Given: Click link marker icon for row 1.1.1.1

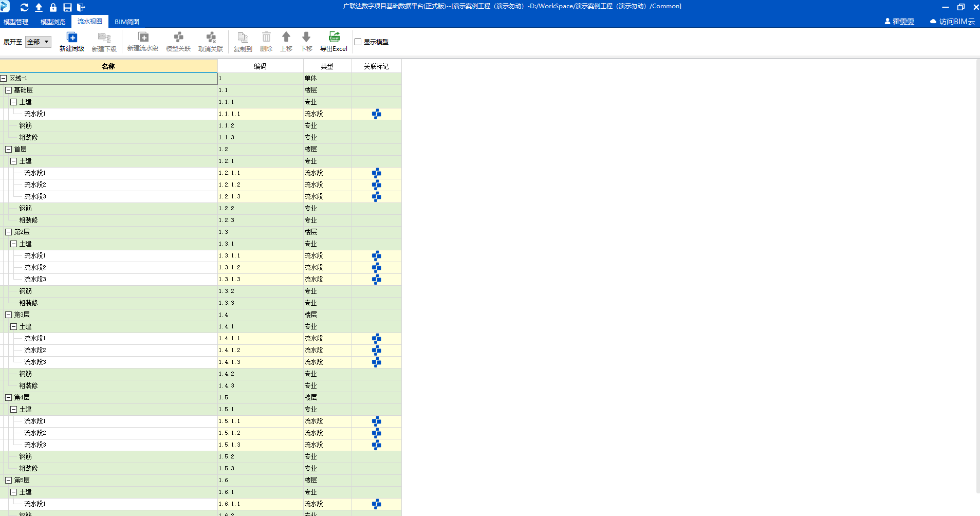Looking at the screenshot, I should pos(377,114).
